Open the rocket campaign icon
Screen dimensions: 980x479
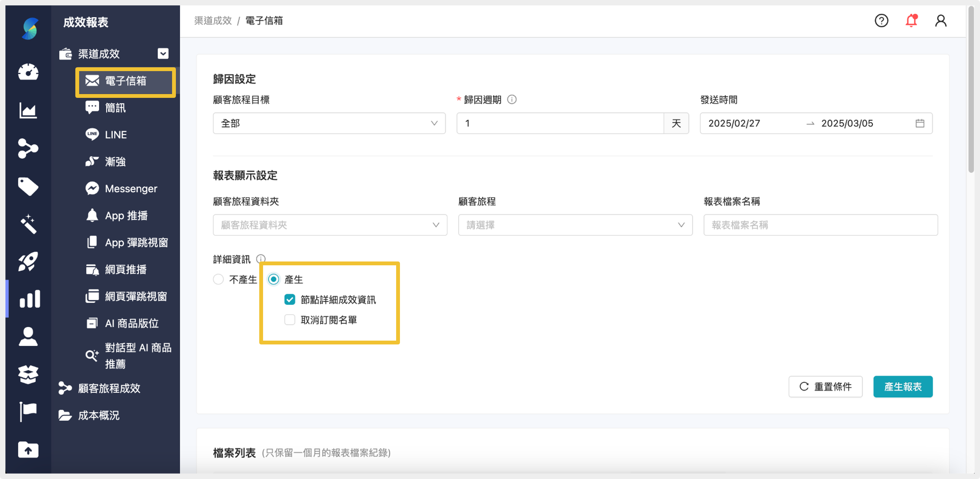(28, 261)
